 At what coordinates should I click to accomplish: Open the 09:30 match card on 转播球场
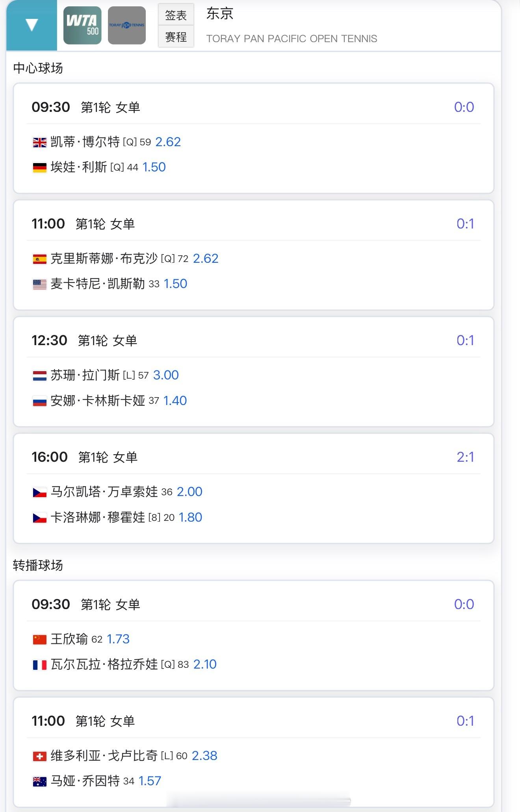click(254, 635)
